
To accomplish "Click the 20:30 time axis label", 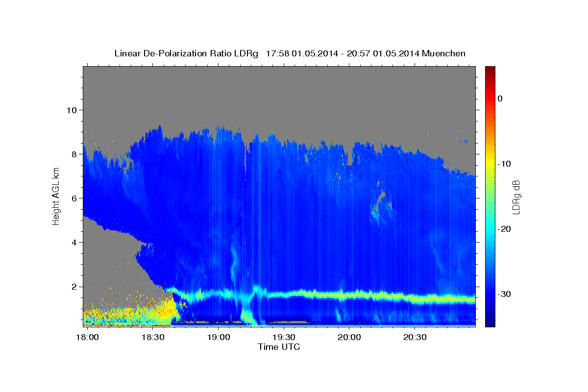I will tap(415, 338).
